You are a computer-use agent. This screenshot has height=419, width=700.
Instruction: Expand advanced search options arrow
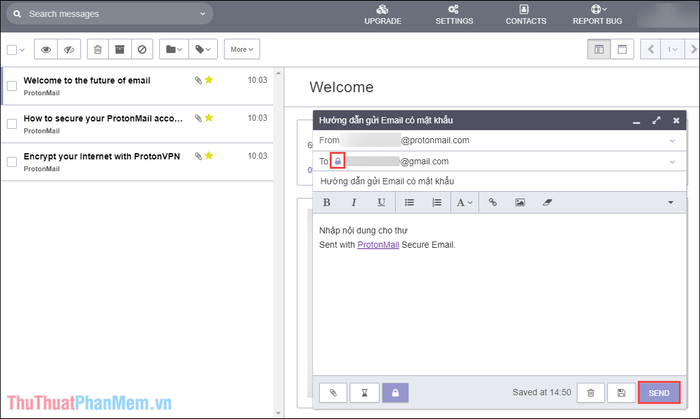(203, 14)
